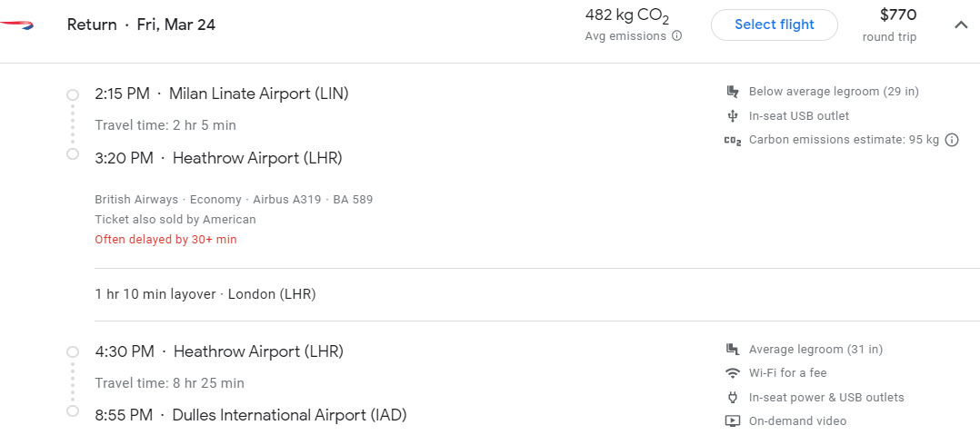Click the carbon emissions estimate info icon
The width and height of the screenshot is (980, 435).
(952, 140)
